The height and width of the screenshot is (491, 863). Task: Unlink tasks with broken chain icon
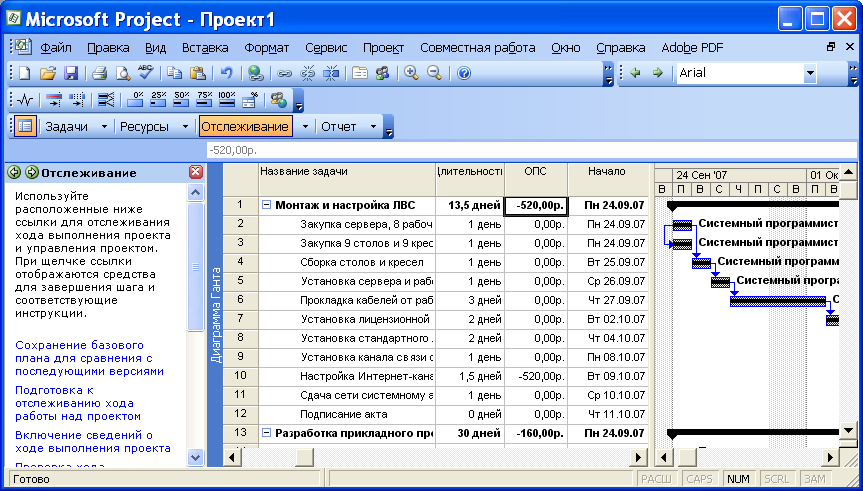tap(308, 73)
